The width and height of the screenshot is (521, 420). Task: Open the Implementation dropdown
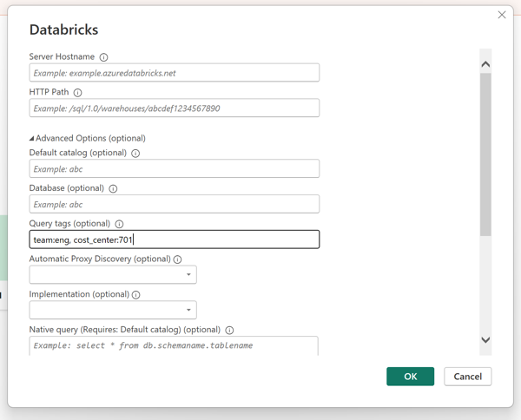tap(113, 310)
